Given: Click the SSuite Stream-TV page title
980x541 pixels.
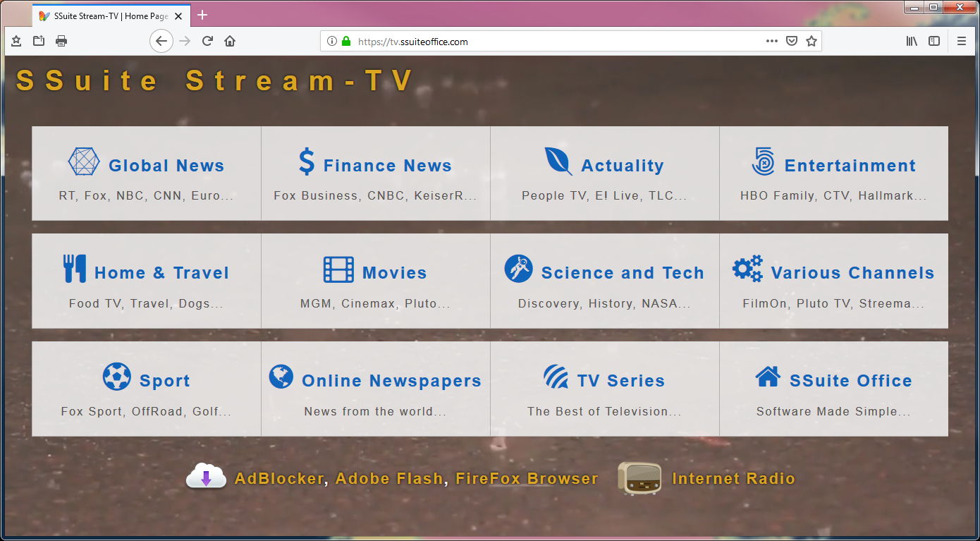Looking at the screenshot, I should coord(214,80).
